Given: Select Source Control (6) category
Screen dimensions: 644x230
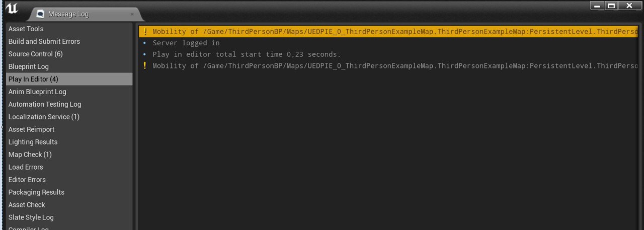Looking at the screenshot, I should (x=36, y=54).
